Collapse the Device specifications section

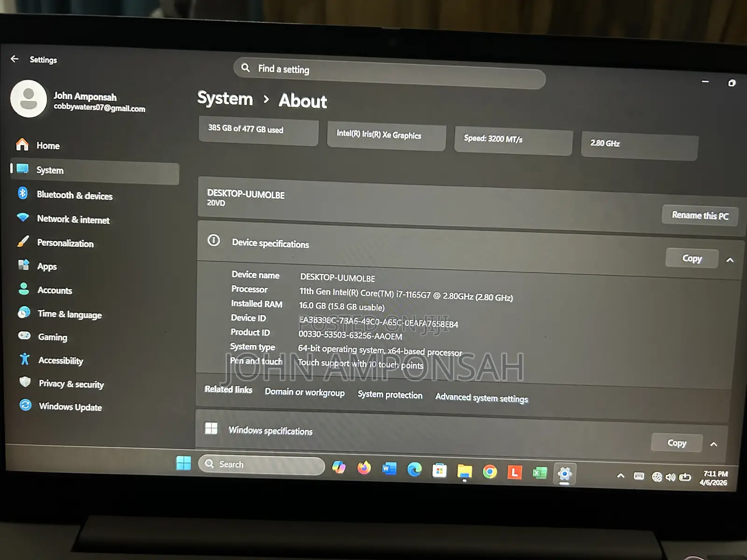(x=730, y=260)
